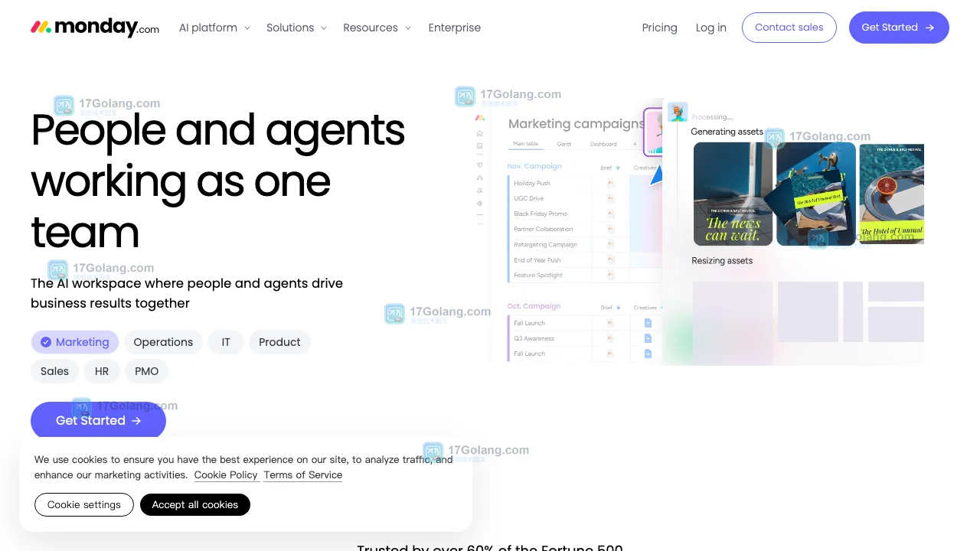Open the brief file icon for Feature Spotlight
The height and width of the screenshot is (551, 980).
click(611, 275)
